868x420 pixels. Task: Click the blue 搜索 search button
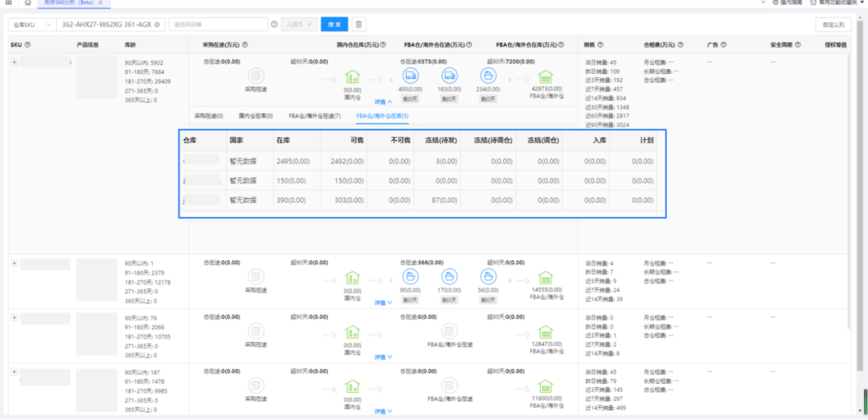click(x=334, y=25)
